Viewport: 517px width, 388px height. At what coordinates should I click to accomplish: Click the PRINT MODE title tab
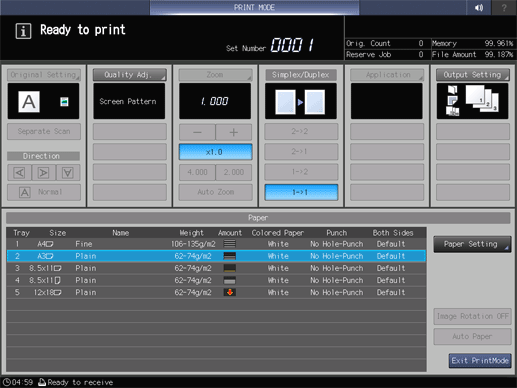click(x=254, y=7)
